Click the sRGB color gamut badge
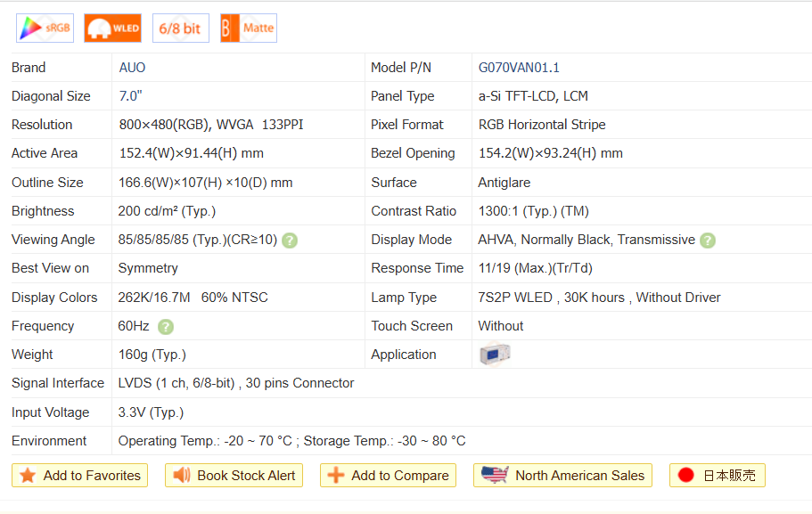 [45, 29]
